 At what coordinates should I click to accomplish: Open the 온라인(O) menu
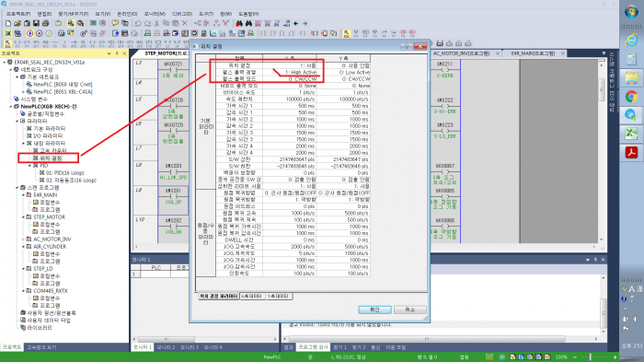point(127,14)
